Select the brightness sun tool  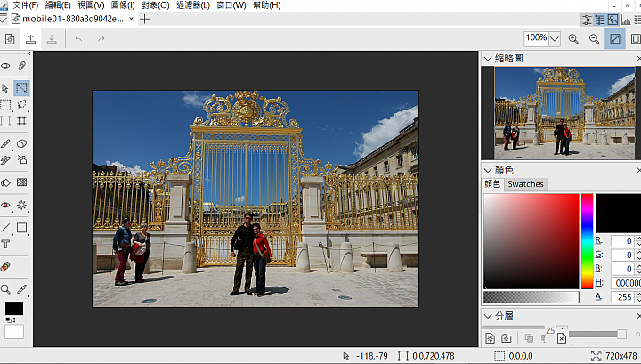pos(21,205)
